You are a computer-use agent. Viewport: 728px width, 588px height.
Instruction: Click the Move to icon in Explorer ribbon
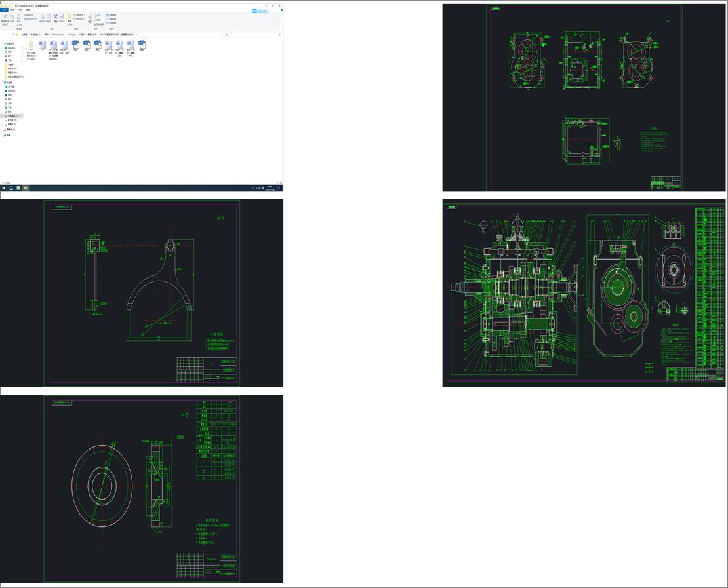pos(42,18)
